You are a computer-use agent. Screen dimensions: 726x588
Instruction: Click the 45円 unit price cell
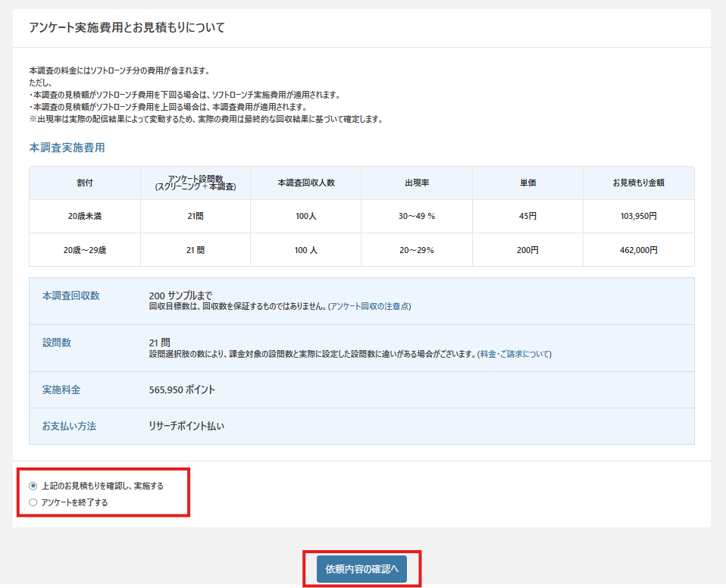click(527, 217)
